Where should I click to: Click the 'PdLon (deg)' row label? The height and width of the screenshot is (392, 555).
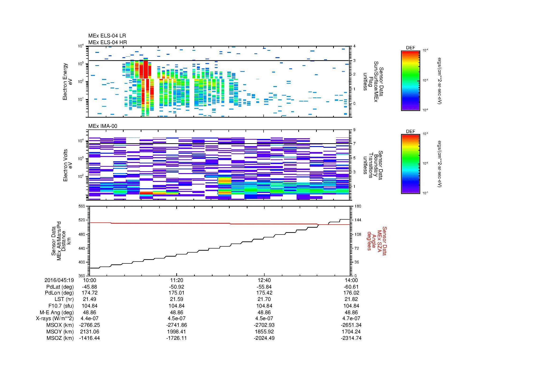[59, 293]
